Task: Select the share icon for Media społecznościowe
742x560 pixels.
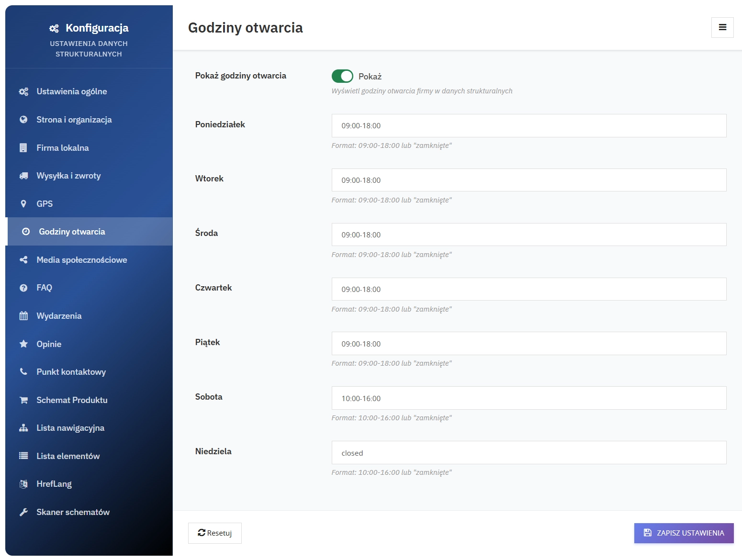Action: click(x=23, y=259)
